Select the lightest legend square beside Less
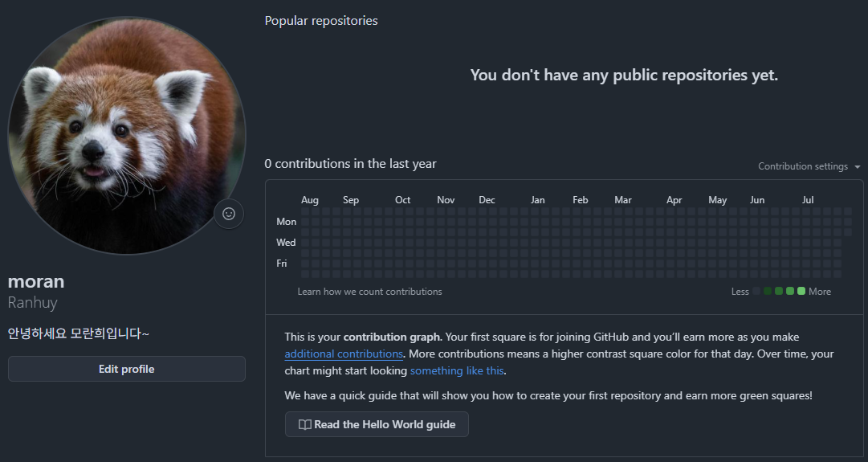 coord(756,292)
